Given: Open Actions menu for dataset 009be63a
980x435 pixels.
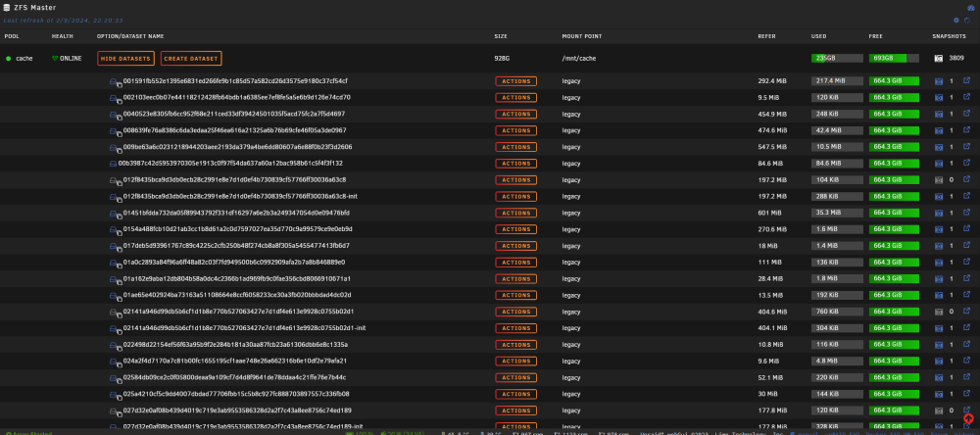Looking at the screenshot, I should point(515,147).
